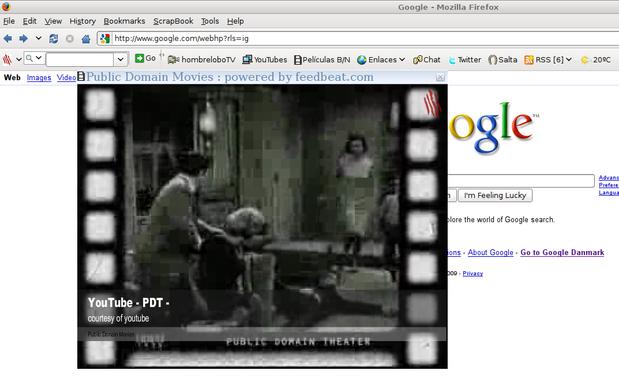Screen dimensions: 619x389
Task: Open the View menu
Action: click(x=53, y=21)
